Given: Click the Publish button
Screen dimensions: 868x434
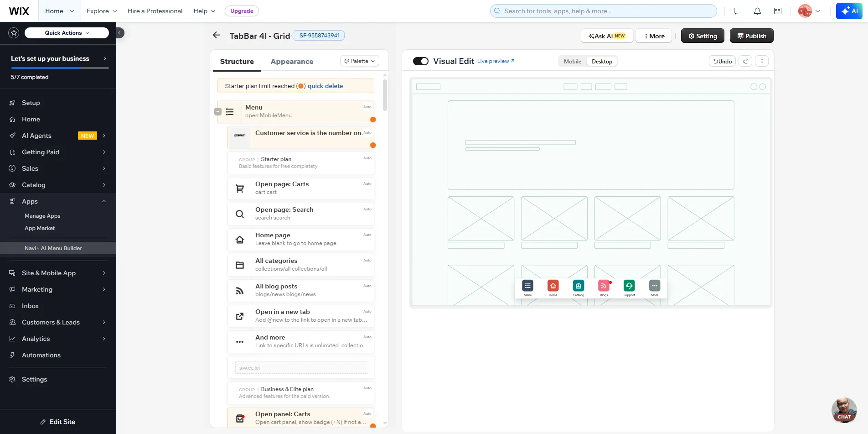Looking at the screenshot, I should [x=751, y=36].
